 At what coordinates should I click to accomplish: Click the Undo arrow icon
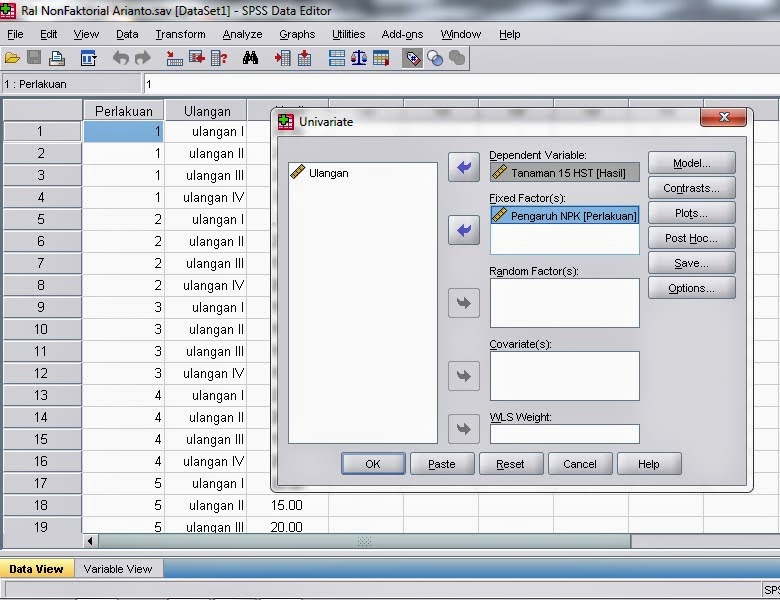coord(120,58)
